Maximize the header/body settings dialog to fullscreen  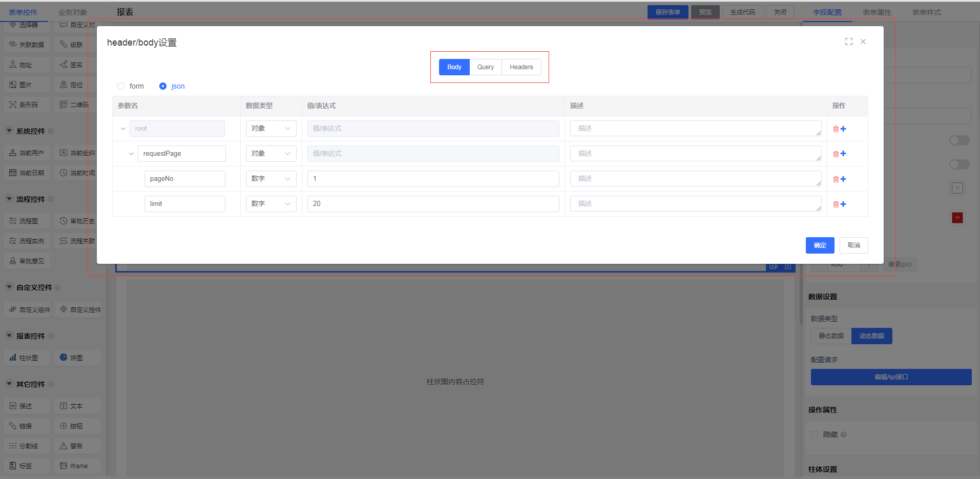click(849, 41)
